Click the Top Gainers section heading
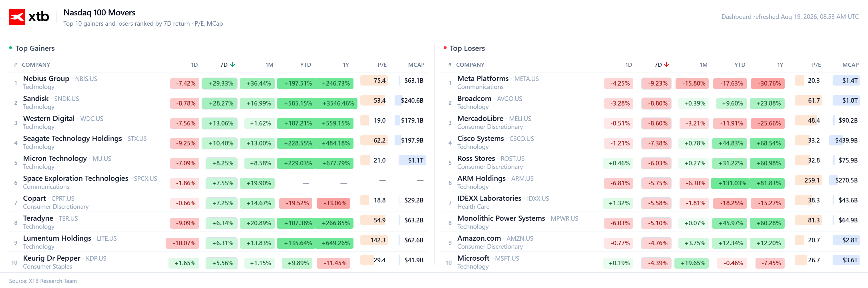This screenshot has width=868, height=288. tap(35, 48)
